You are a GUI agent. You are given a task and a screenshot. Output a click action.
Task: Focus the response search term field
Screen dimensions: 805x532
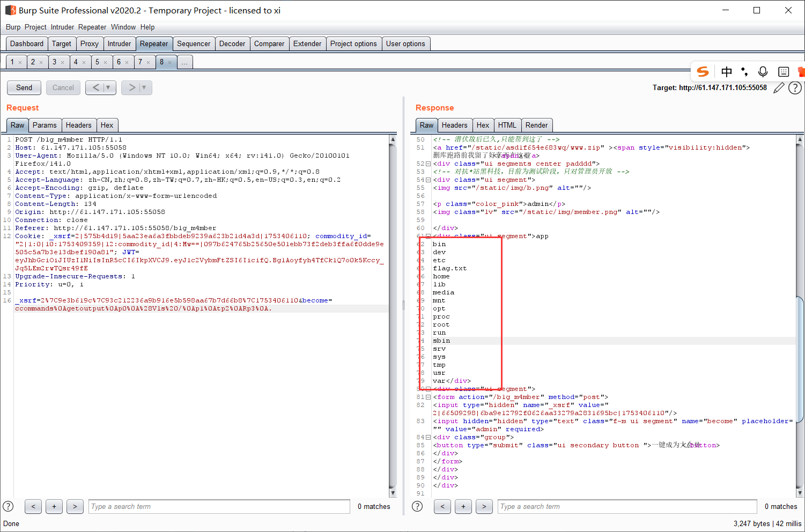(627, 506)
